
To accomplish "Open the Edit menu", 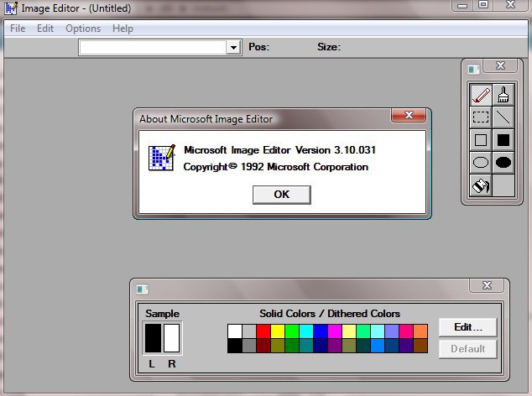I will pyautogui.click(x=45, y=29).
